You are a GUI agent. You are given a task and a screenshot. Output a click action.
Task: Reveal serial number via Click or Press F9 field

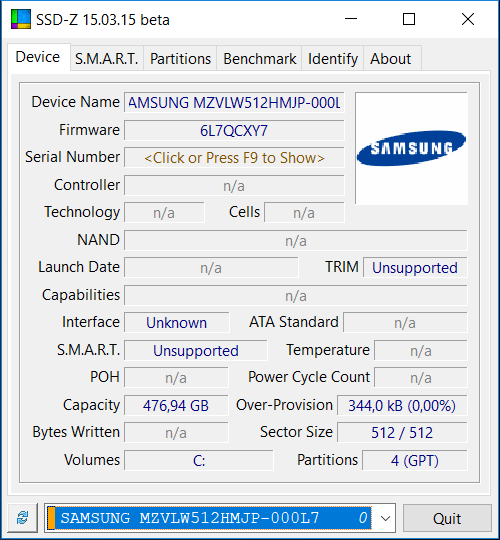[x=234, y=158]
